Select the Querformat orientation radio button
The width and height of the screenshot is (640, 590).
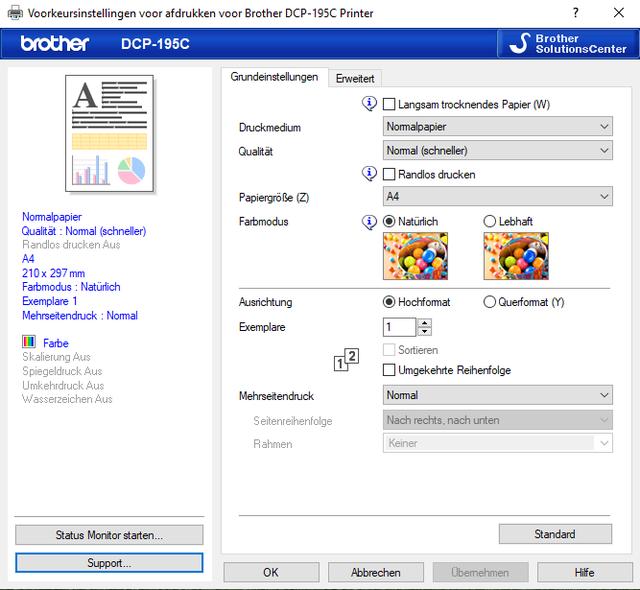pos(490,302)
